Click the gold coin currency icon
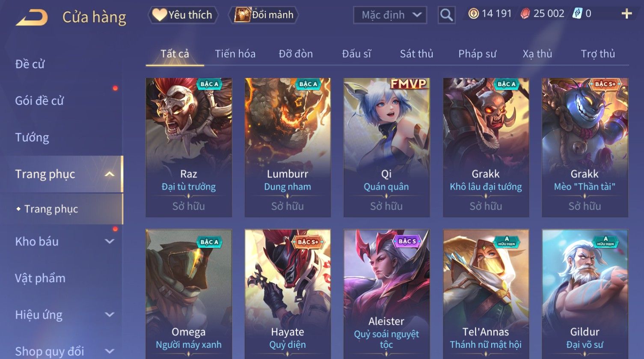The height and width of the screenshot is (359, 644). (x=473, y=14)
